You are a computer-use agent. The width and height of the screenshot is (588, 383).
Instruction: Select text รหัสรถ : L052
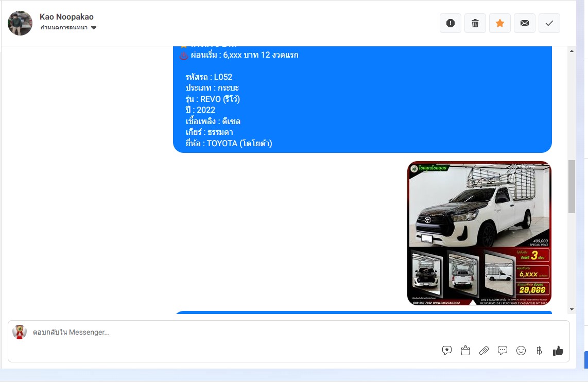(209, 77)
